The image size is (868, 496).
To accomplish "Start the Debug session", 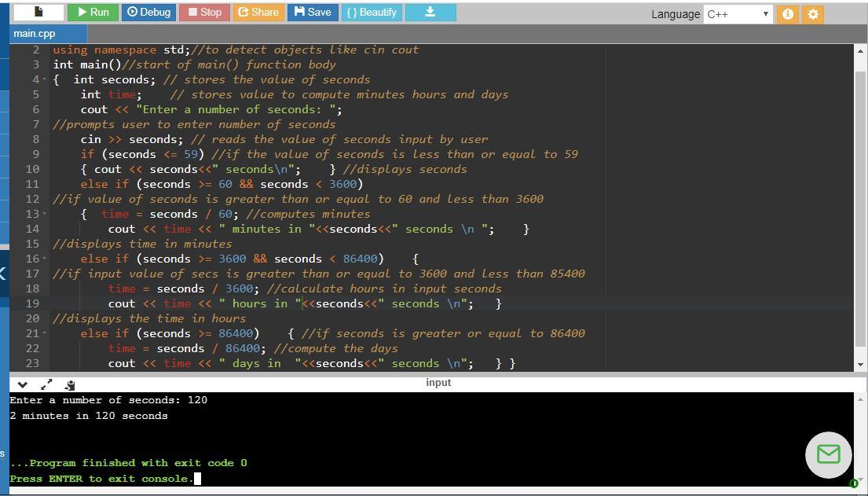I will click(149, 13).
